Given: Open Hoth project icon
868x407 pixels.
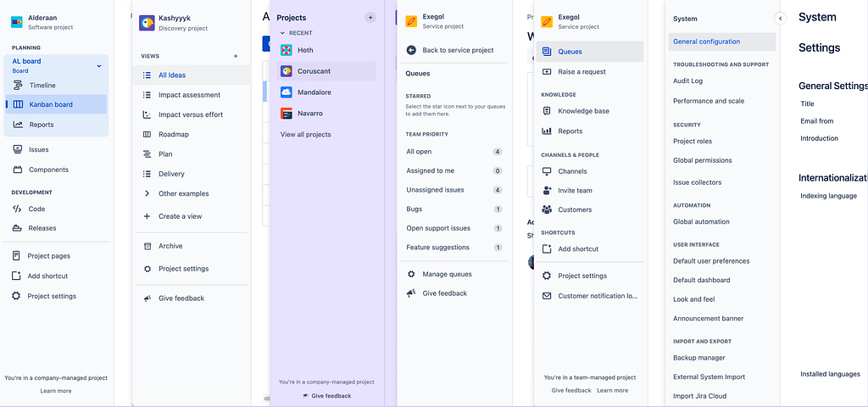Looking at the screenshot, I should (287, 50).
